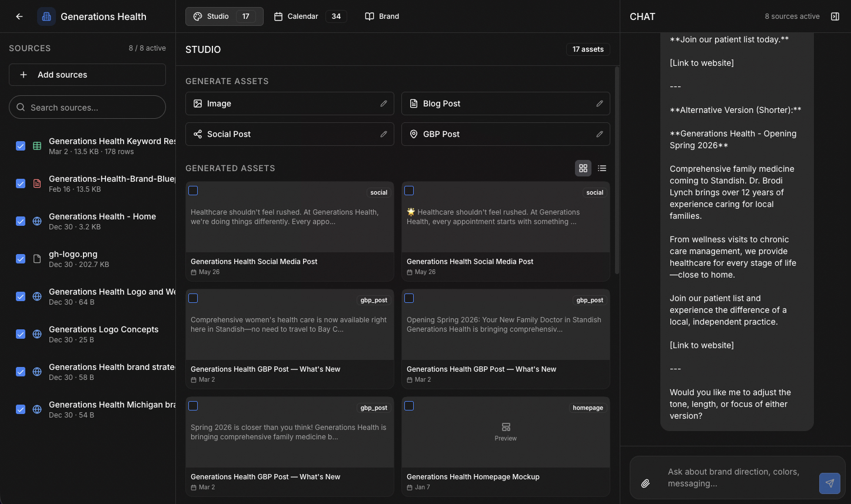Collapse the chat panel with the sidebar icon

pyautogui.click(x=835, y=16)
